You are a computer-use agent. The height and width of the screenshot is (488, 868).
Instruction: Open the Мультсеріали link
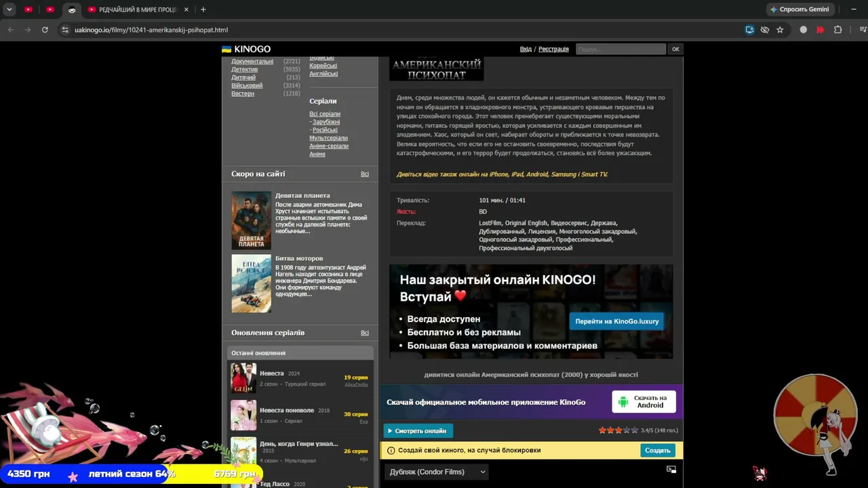(x=328, y=138)
